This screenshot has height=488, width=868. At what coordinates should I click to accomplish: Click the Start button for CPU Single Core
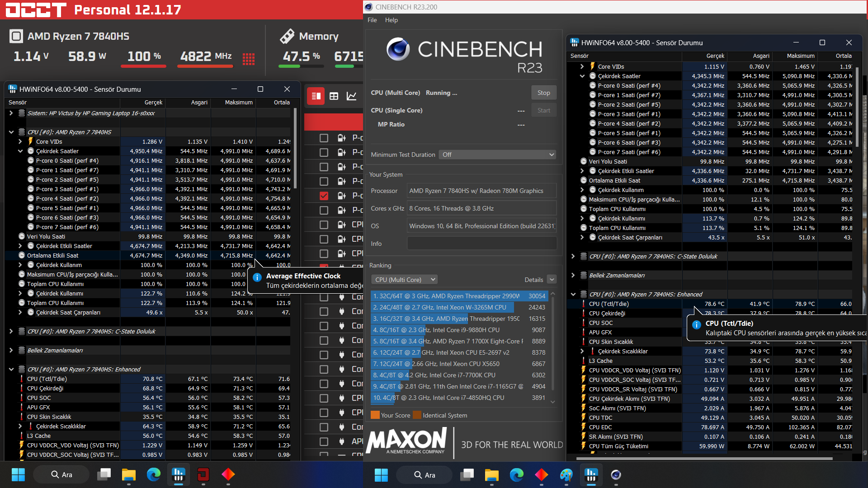pyautogui.click(x=544, y=110)
